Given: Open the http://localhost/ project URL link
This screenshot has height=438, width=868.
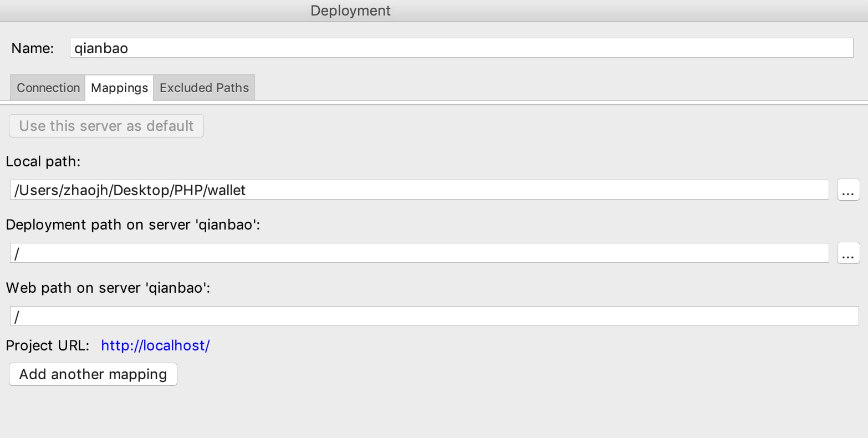Looking at the screenshot, I should [155, 346].
